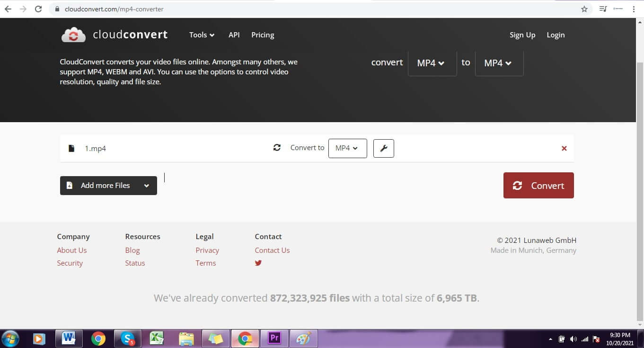Open the Twitter bird icon link
Screen dimensions: 644x348
point(258,263)
